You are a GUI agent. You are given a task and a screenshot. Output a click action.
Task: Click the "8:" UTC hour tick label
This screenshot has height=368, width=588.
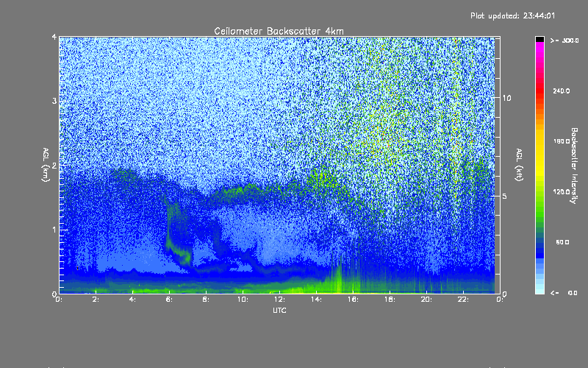pos(207,300)
